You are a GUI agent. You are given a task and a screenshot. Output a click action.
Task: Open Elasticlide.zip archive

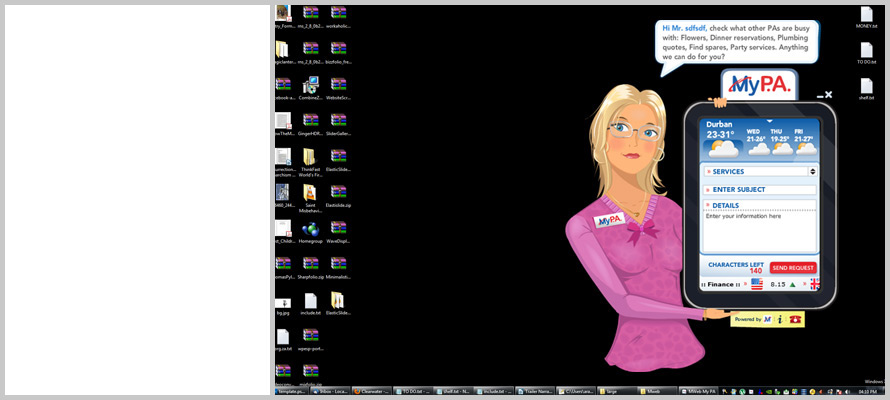[338, 196]
